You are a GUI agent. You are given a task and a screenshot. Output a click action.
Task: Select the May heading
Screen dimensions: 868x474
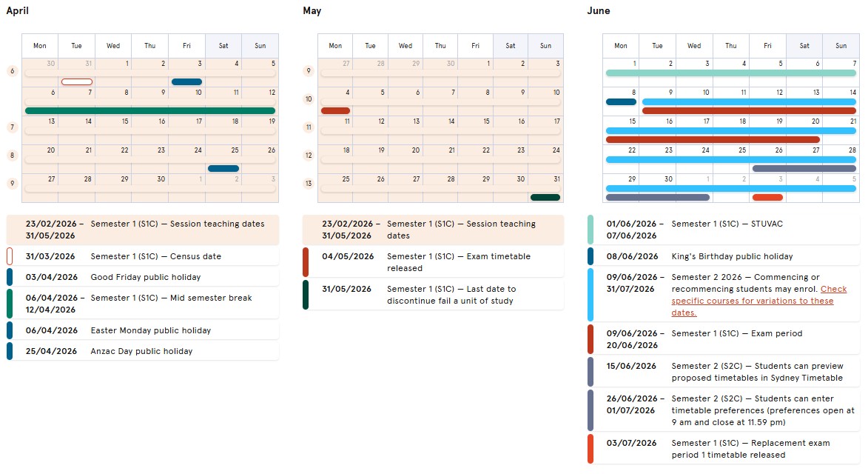[312, 11]
